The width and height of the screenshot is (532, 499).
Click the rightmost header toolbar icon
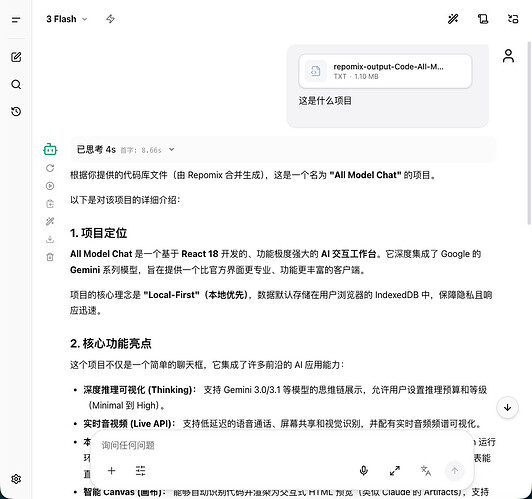coord(513,19)
